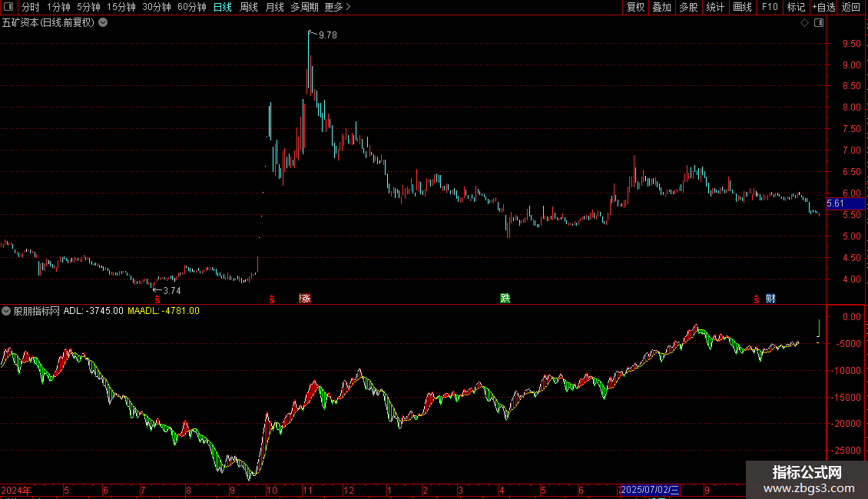Click month 12 on the date axis
Image resolution: width=868 pixels, height=499 pixels.
348,490
